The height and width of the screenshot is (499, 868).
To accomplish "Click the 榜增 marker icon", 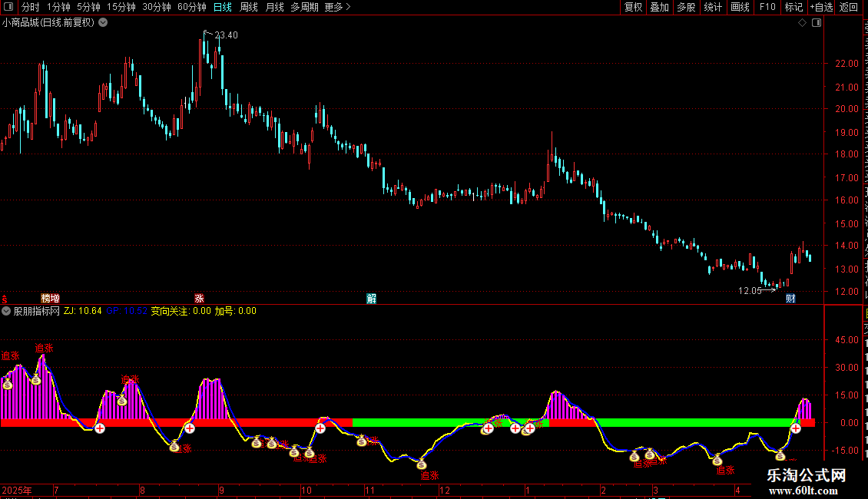I will click(51, 299).
